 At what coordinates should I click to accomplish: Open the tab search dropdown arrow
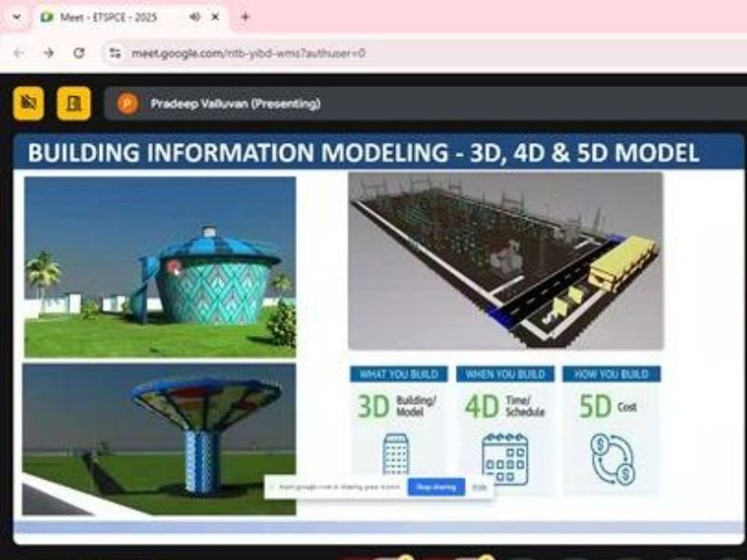pos(16,17)
